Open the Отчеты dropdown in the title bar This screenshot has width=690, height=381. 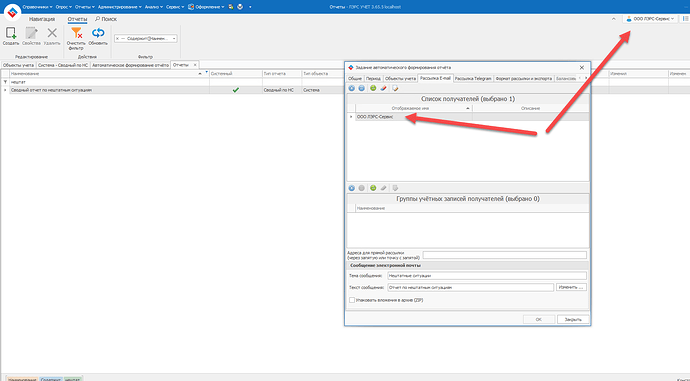[84, 7]
